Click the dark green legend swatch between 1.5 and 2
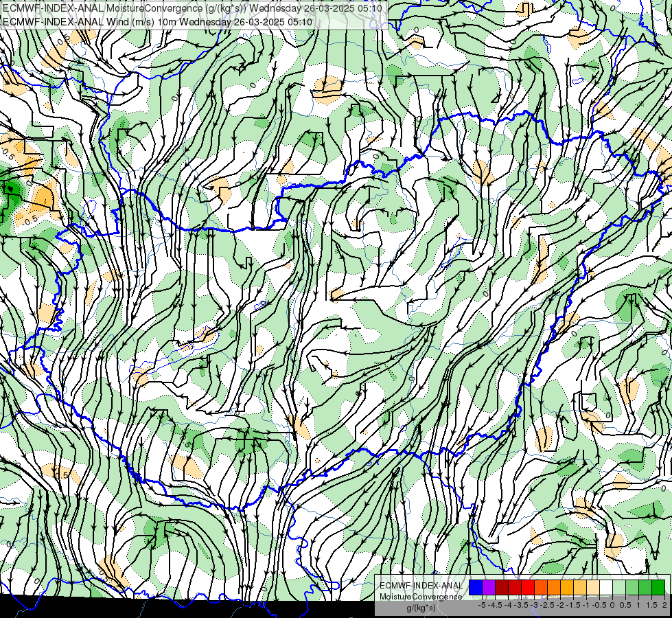672x618 pixels. [658, 587]
